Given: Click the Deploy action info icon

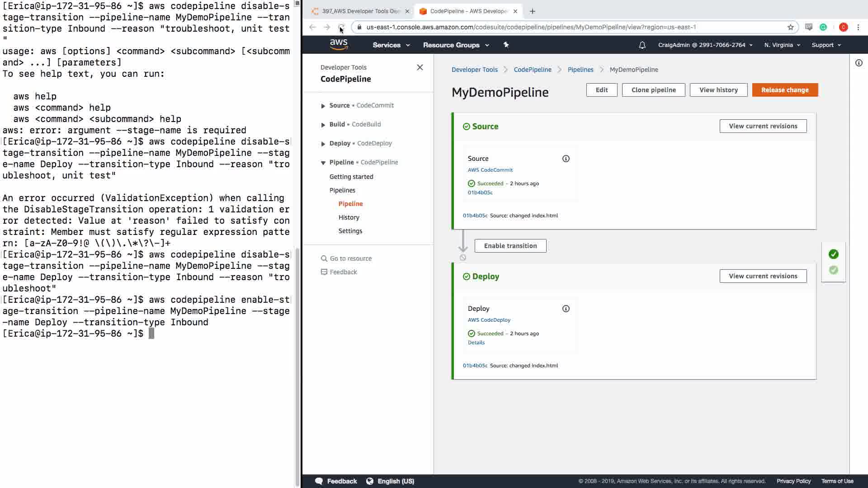Looking at the screenshot, I should coord(566,309).
